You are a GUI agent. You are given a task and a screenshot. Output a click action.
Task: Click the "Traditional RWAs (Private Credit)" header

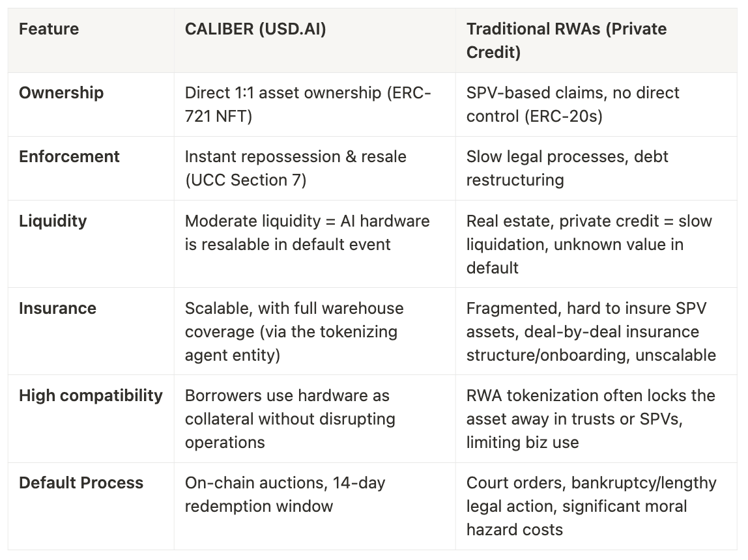coord(566,40)
